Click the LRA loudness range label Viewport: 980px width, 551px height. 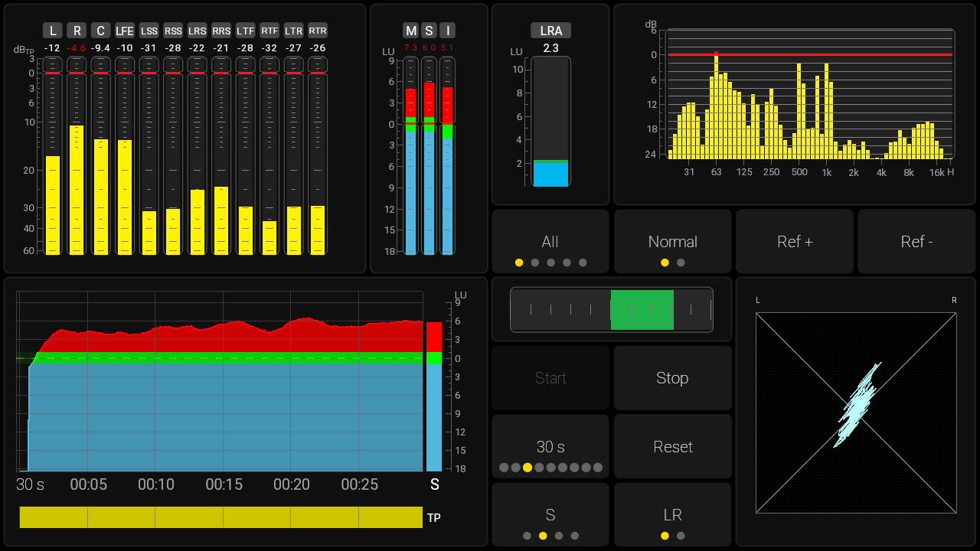pos(550,31)
